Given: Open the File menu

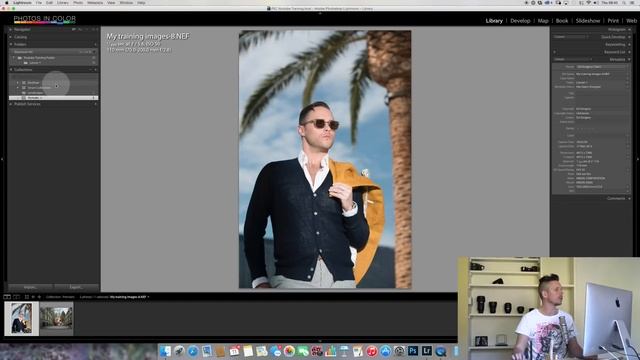Looking at the screenshot, I should tap(38, 3).
